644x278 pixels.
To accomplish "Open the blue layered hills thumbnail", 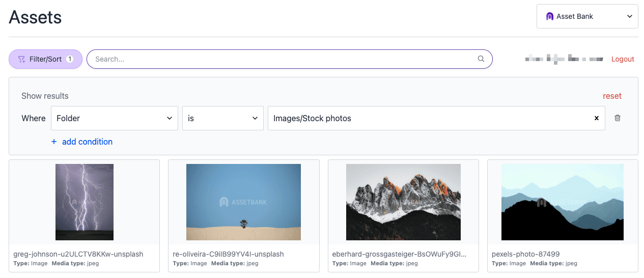I will 563,202.
